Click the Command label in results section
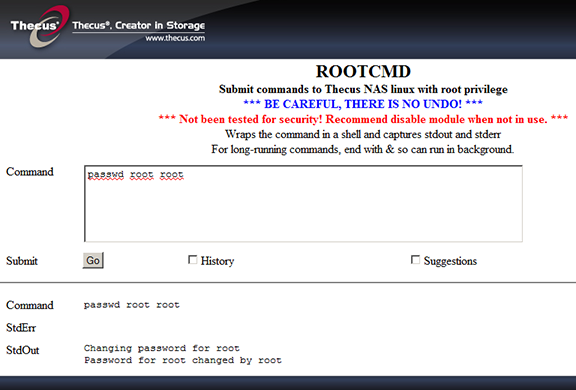The width and height of the screenshot is (576, 390). click(30, 305)
